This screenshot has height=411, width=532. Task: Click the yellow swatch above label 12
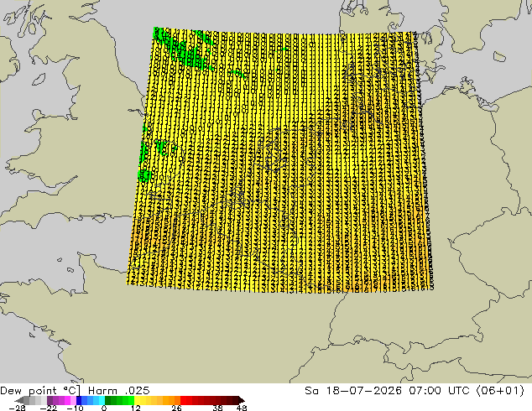137,400
